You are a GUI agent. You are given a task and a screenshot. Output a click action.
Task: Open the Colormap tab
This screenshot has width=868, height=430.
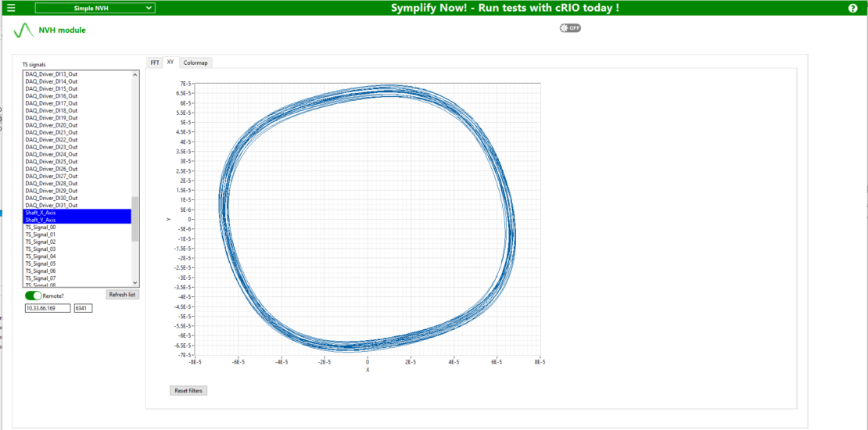coord(195,63)
